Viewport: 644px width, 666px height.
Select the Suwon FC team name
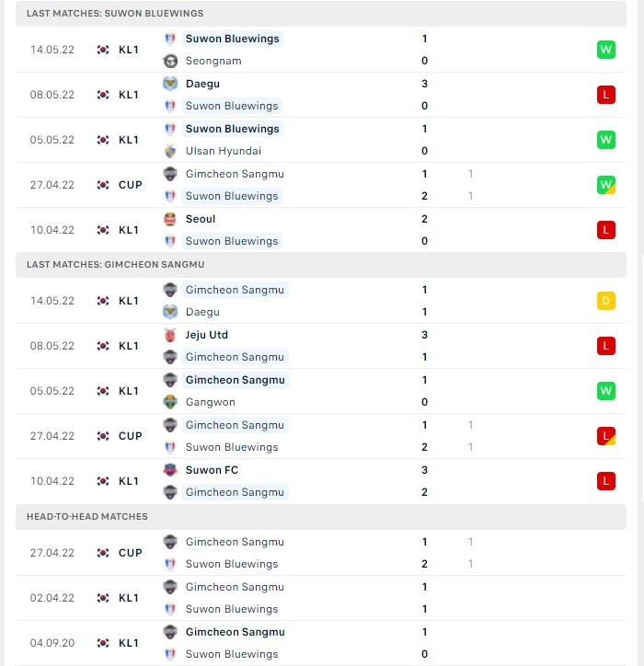point(212,470)
